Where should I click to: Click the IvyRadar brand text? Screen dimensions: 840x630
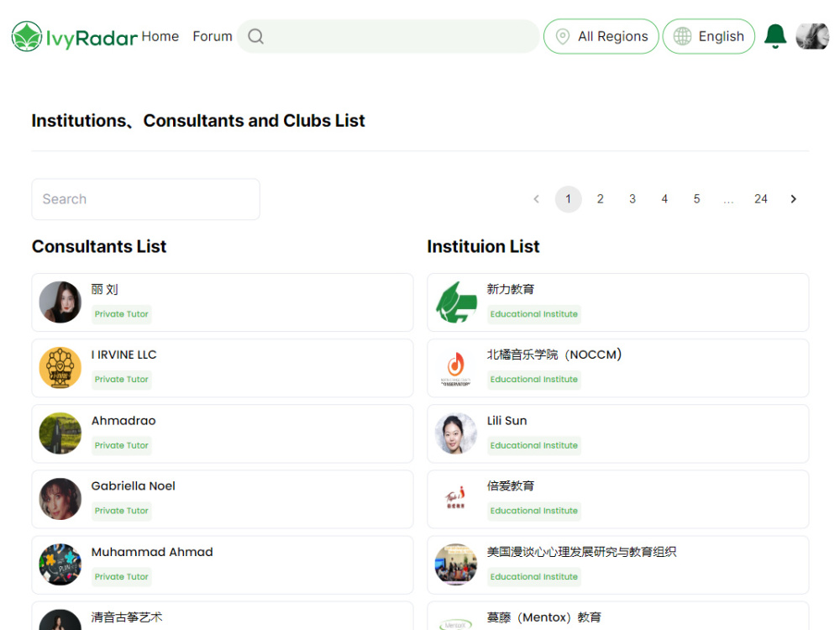(92, 38)
